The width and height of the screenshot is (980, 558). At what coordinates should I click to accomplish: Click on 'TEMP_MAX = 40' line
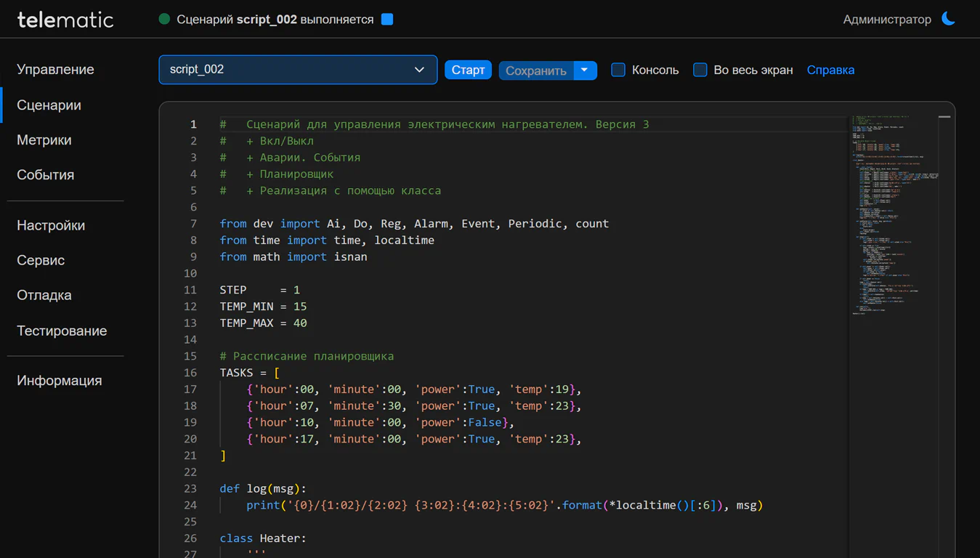point(263,323)
